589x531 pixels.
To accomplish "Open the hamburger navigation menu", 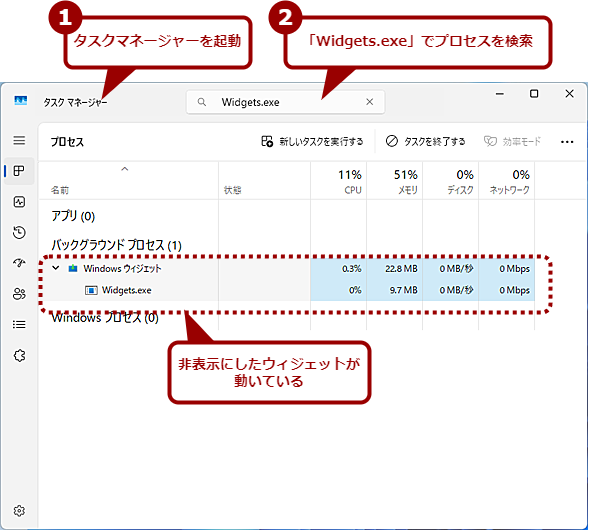I will coord(19,140).
